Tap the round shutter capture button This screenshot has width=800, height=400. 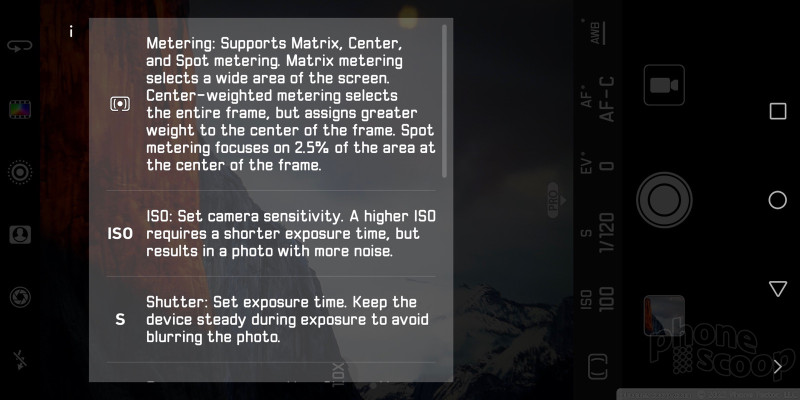[x=664, y=200]
